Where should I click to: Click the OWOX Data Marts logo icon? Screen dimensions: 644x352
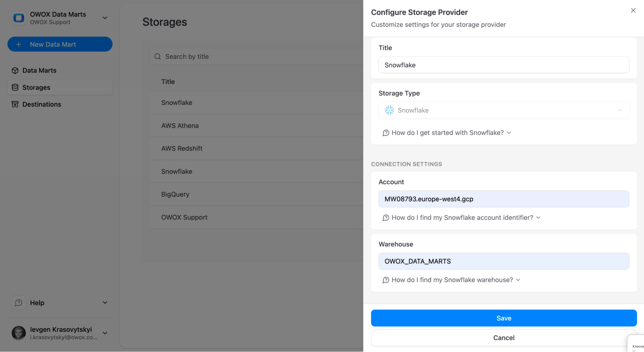pos(19,18)
